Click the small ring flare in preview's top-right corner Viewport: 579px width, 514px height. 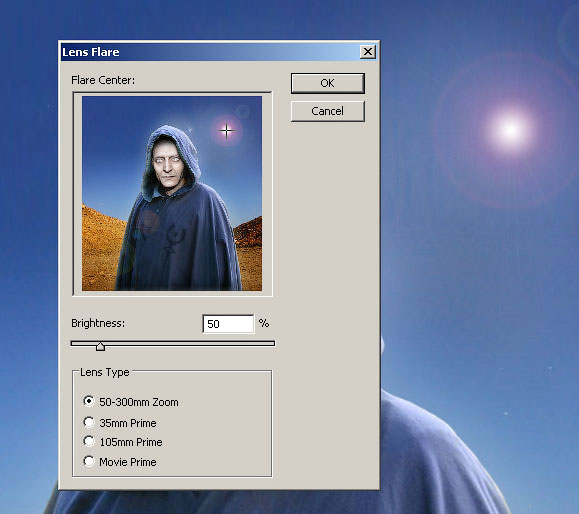pyautogui.click(x=243, y=111)
